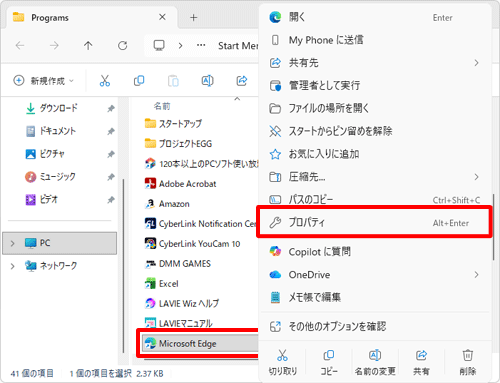
Task: Choose パスのコピー
Action: (x=375, y=199)
